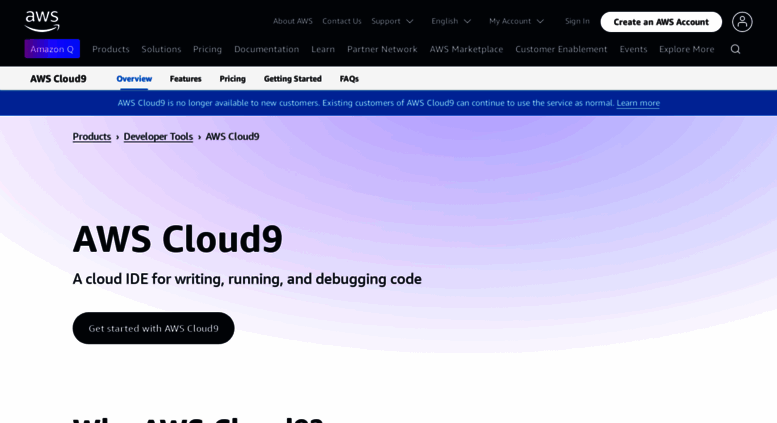Click the user profile avatar icon
The image size is (777, 423).
click(742, 22)
